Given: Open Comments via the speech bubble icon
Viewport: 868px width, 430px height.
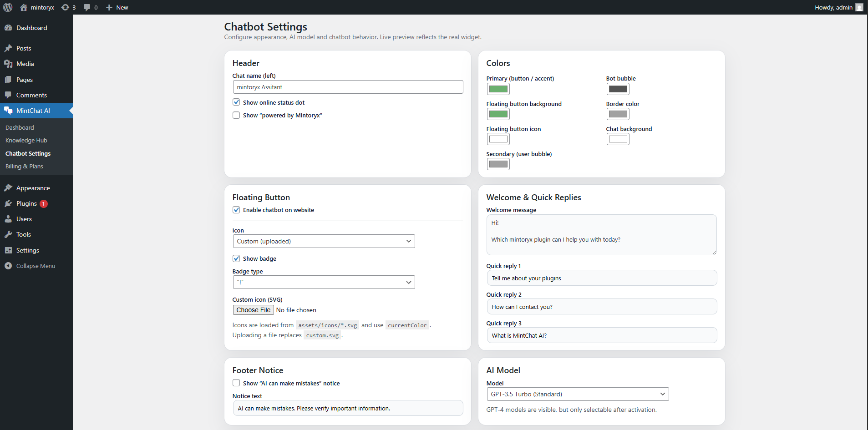Looking at the screenshot, I should click(x=8, y=95).
